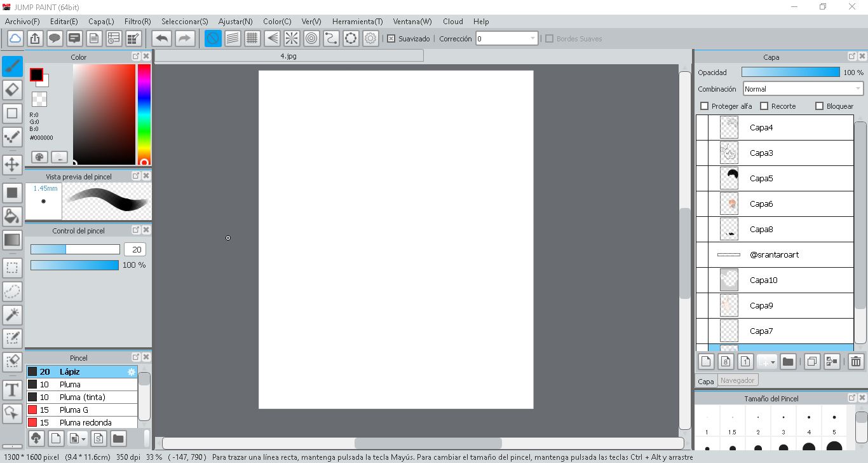Image resolution: width=868 pixels, height=463 pixels.
Task: Enable Bloquear checkbox
Action: pos(819,106)
